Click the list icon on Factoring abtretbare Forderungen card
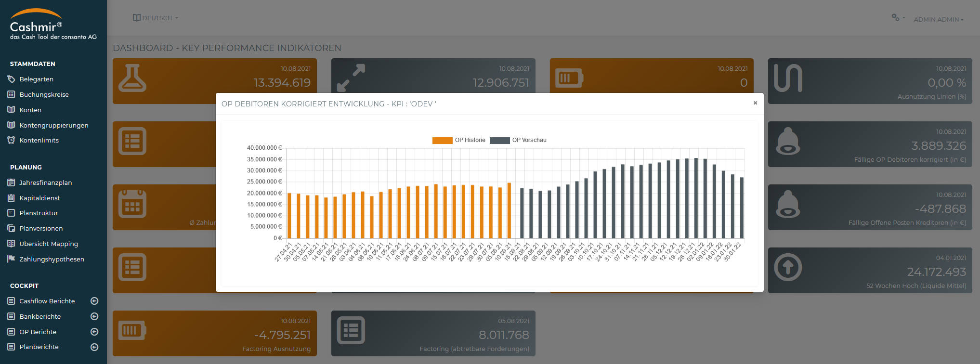 (x=351, y=330)
